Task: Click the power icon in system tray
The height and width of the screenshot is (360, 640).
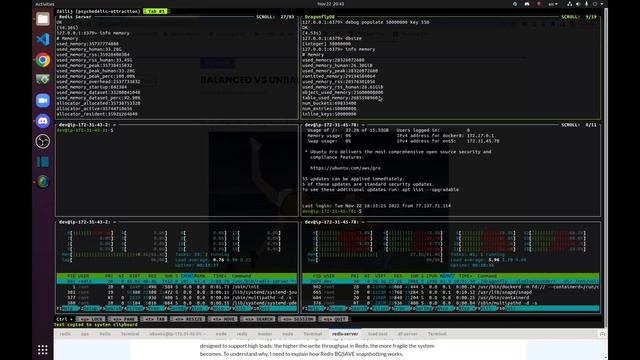Action: [x=595, y=4]
